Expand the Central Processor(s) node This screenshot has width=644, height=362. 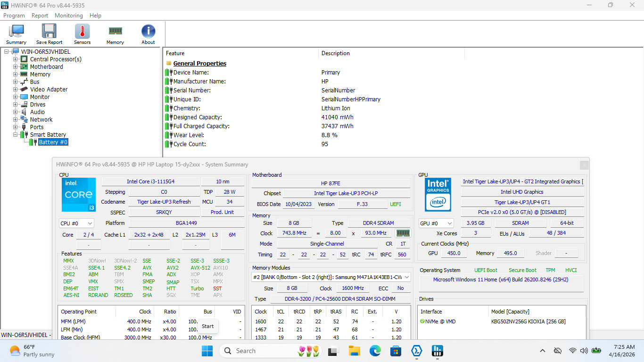pos(15,59)
